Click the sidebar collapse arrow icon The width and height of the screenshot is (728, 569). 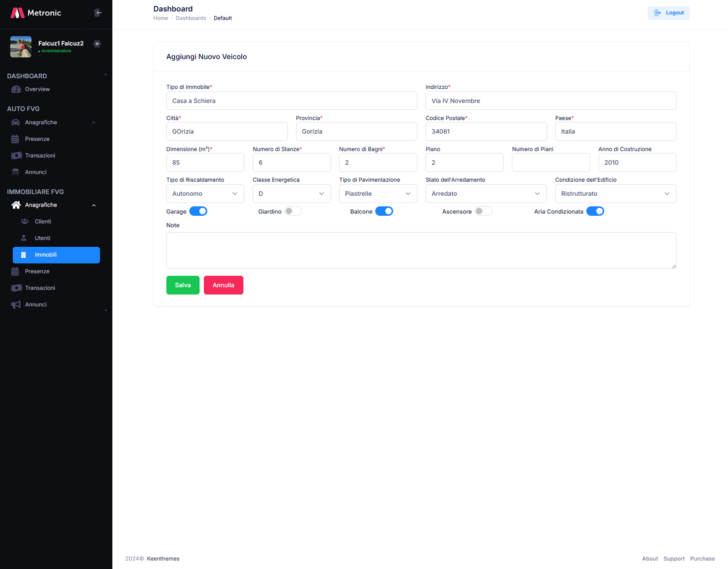[x=98, y=13]
